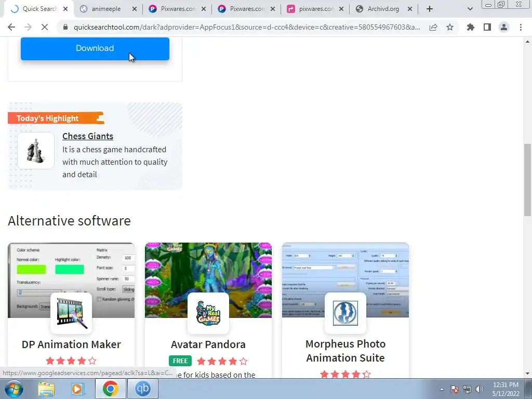Click the share page icon
532x399 pixels.
433,27
